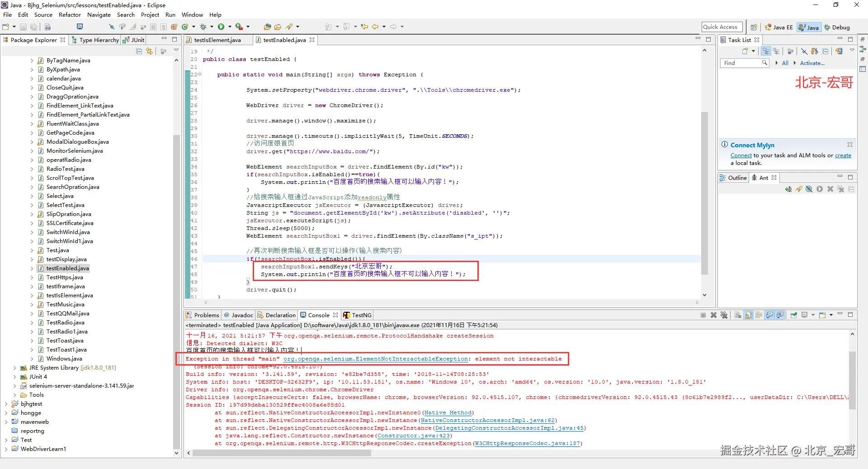This screenshot has width=868, height=469.
Task: Click Pin Console icon
Action: tap(794, 315)
